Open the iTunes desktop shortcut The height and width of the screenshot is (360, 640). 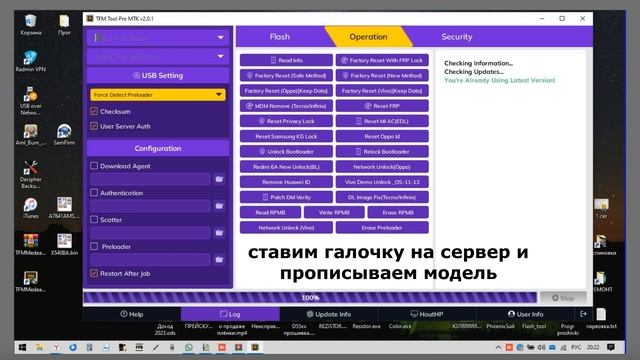pyautogui.click(x=31, y=208)
